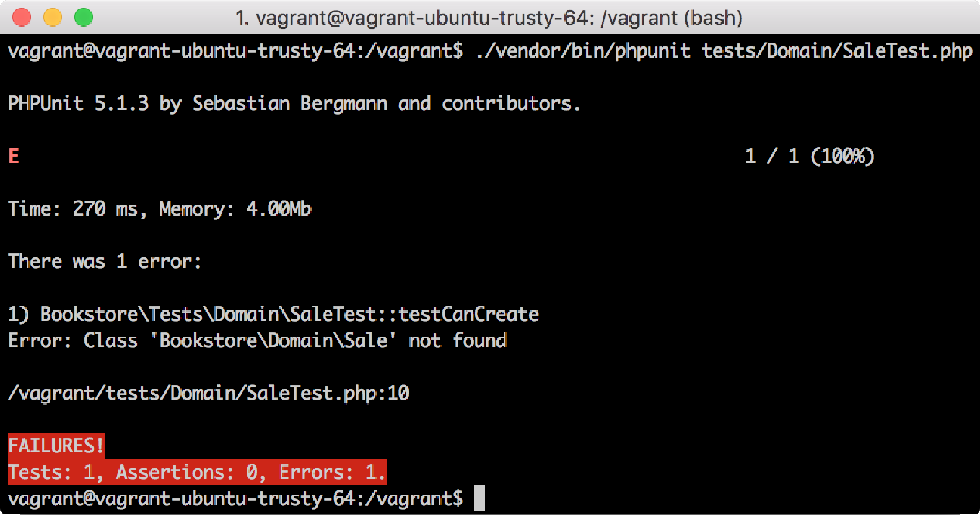
Task: Click the phpunit command in first line
Action: pos(583,51)
